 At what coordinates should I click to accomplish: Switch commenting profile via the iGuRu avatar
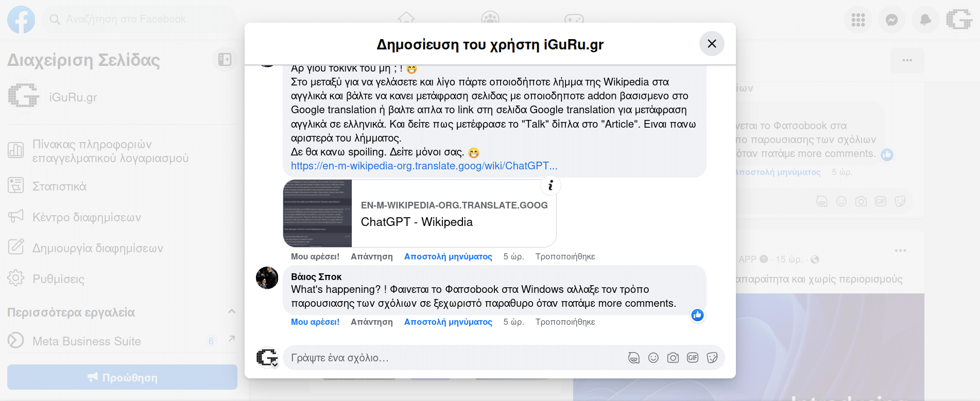[267, 358]
